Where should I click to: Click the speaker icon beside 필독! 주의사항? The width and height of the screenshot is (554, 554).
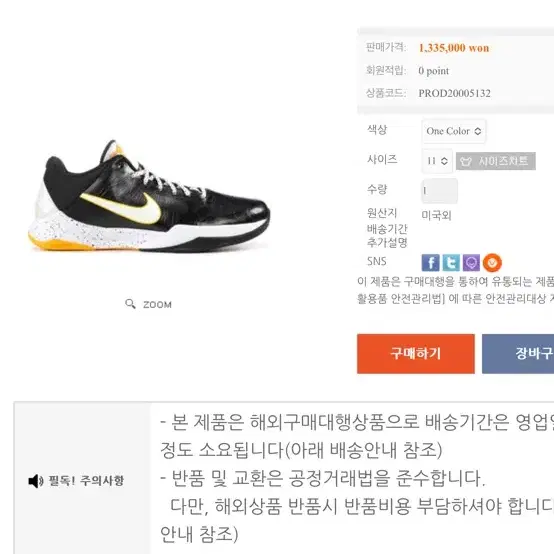pyautogui.click(x=36, y=481)
